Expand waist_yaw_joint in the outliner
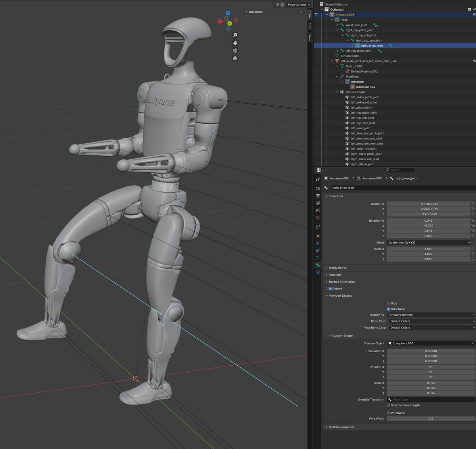Viewport: 476px width, 449px height. click(x=337, y=25)
